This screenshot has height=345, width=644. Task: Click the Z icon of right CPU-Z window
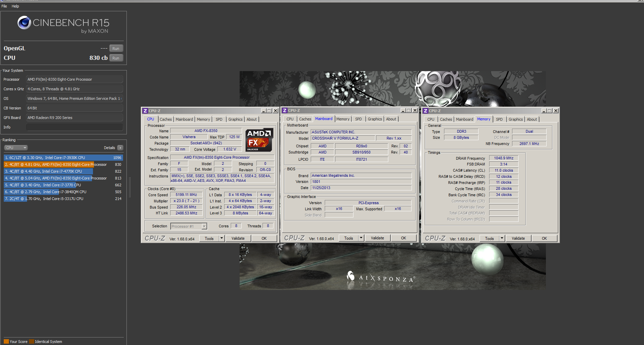[426, 111]
